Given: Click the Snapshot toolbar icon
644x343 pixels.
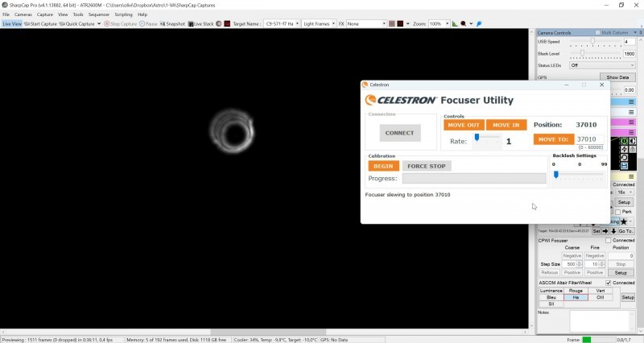Looking at the screenshot, I should [x=172, y=24].
